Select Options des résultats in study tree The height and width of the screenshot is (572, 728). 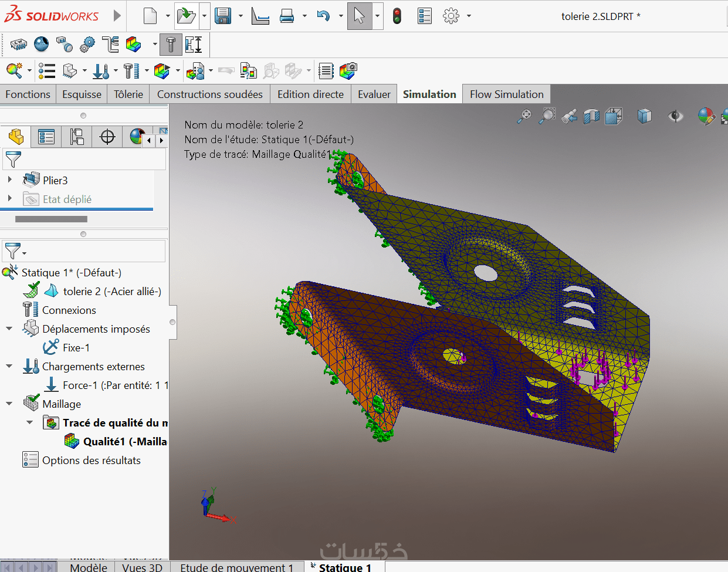91,461
